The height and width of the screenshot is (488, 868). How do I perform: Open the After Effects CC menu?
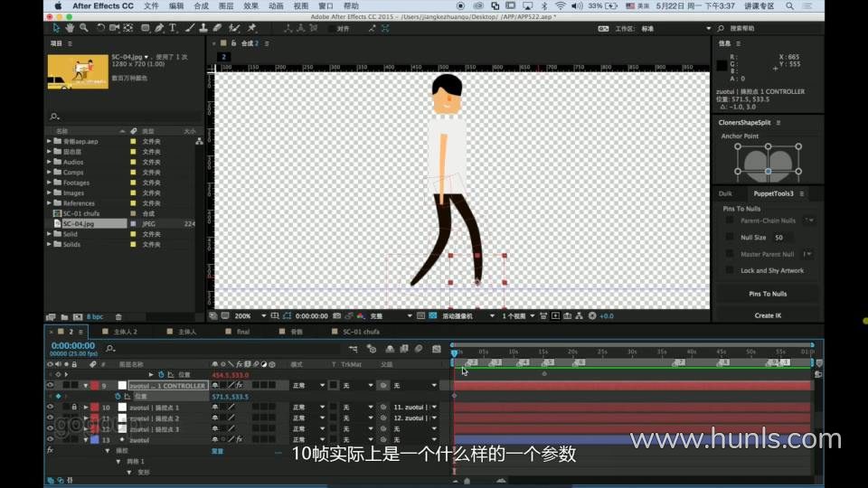[x=103, y=5]
